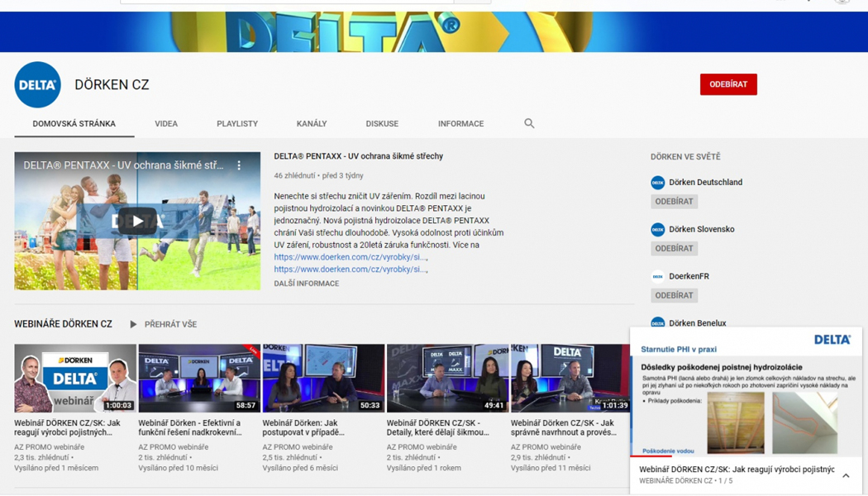This screenshot has height=496, width=868.
Task: Switch to the INFORMACE tab
Action: point(460,123)
